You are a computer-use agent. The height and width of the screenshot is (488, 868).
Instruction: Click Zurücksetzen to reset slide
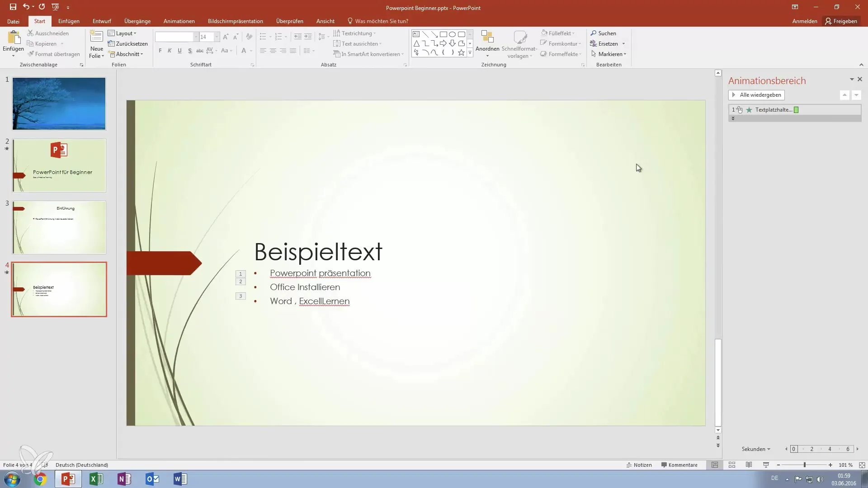(x=128, y=43)
